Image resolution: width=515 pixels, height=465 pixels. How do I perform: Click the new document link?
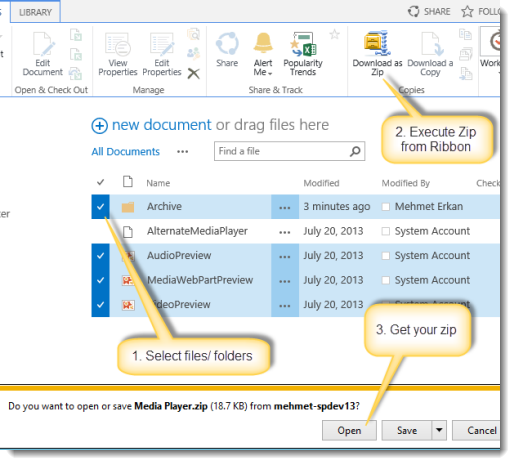coord(162,125)
